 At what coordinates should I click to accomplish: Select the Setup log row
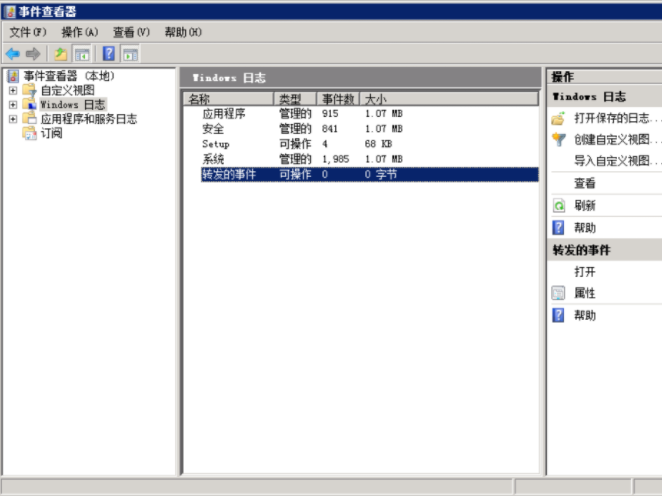(x=361, y=144)
